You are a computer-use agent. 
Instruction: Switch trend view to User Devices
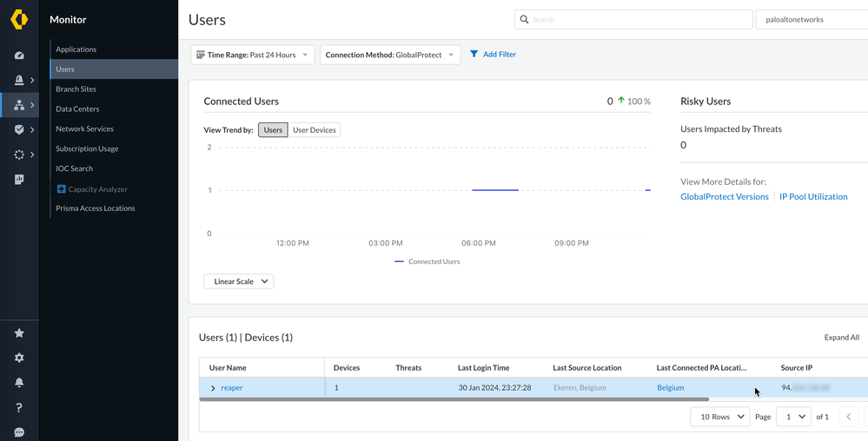(314, 130)
